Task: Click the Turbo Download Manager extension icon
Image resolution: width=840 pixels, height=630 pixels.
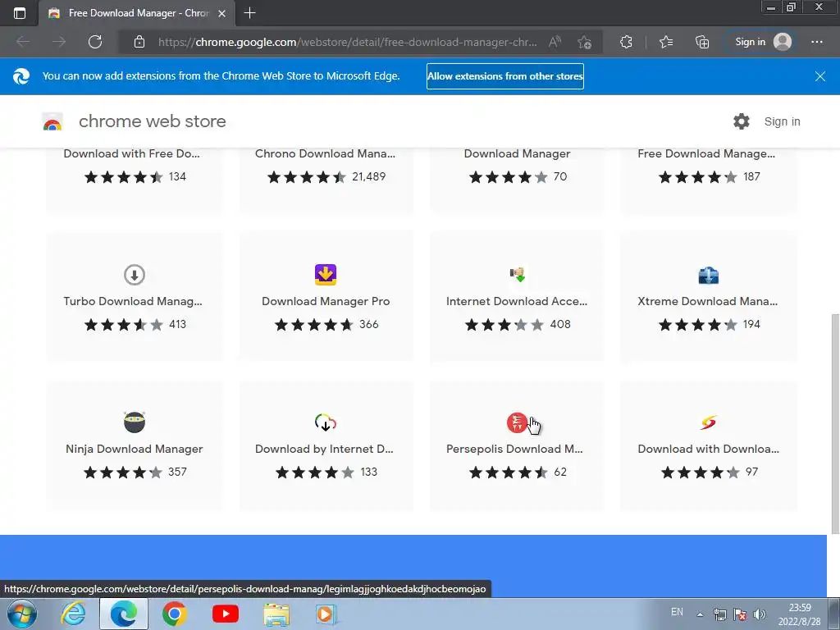Action: click(135, 275)
